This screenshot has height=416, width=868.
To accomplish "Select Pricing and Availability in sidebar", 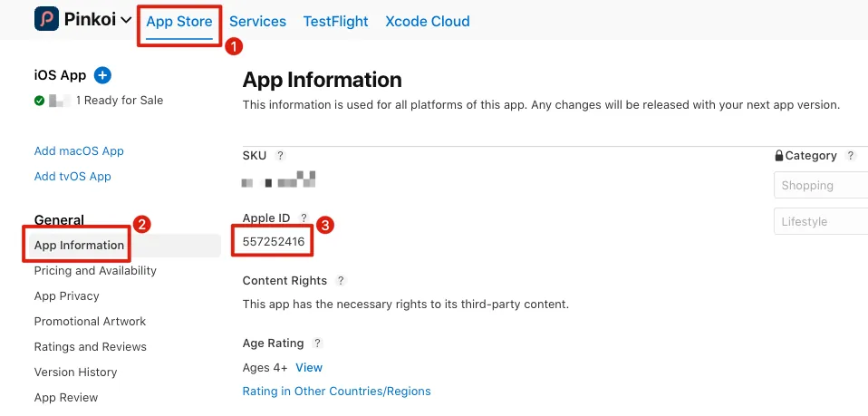I will coord(95,271).
